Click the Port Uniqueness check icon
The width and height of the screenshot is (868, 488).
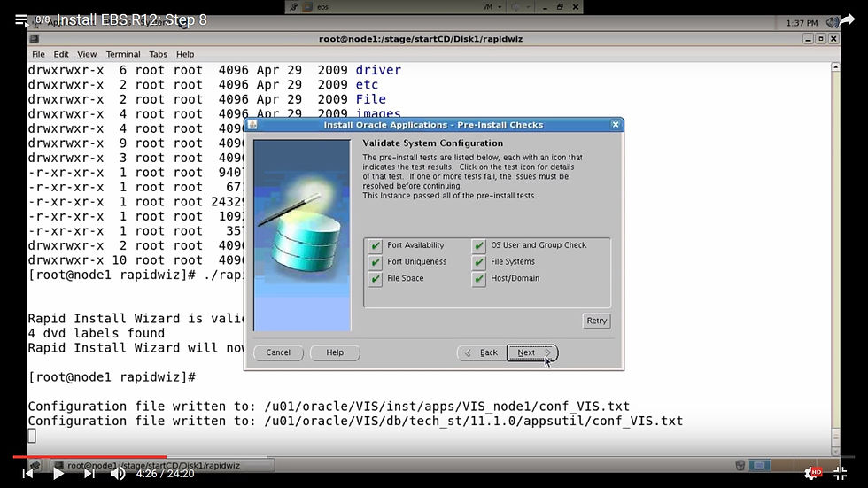[376, 261]
